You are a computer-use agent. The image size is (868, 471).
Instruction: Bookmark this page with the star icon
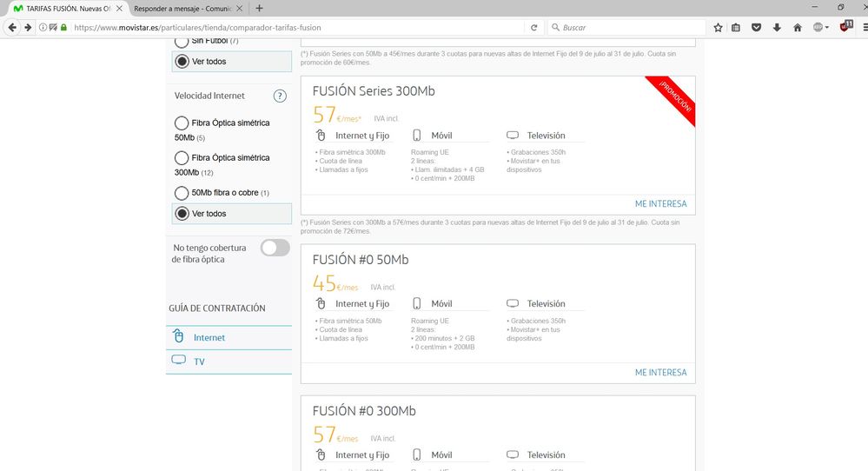tap(718, 28)
